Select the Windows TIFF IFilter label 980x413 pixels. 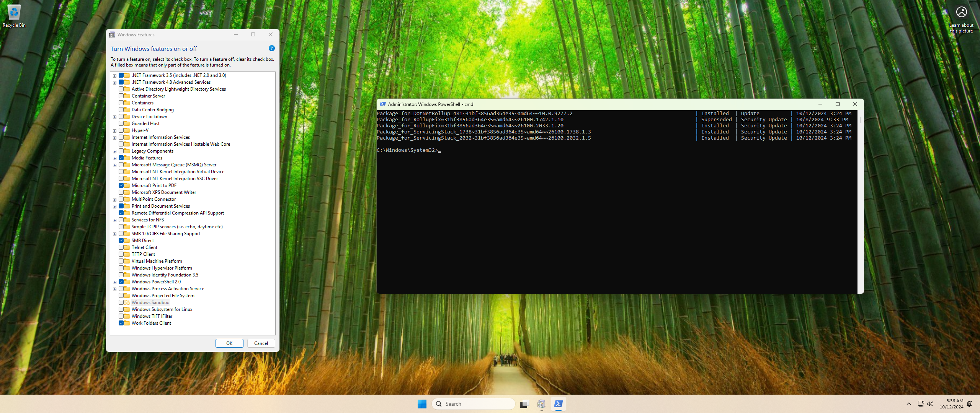tap(152, 316)
